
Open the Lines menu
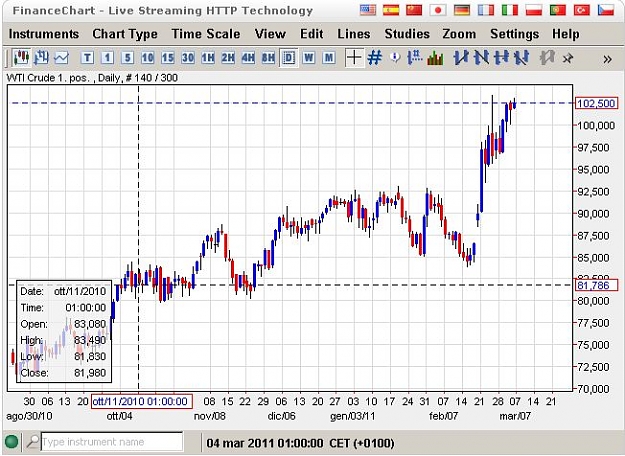click(x=354, y=34)
